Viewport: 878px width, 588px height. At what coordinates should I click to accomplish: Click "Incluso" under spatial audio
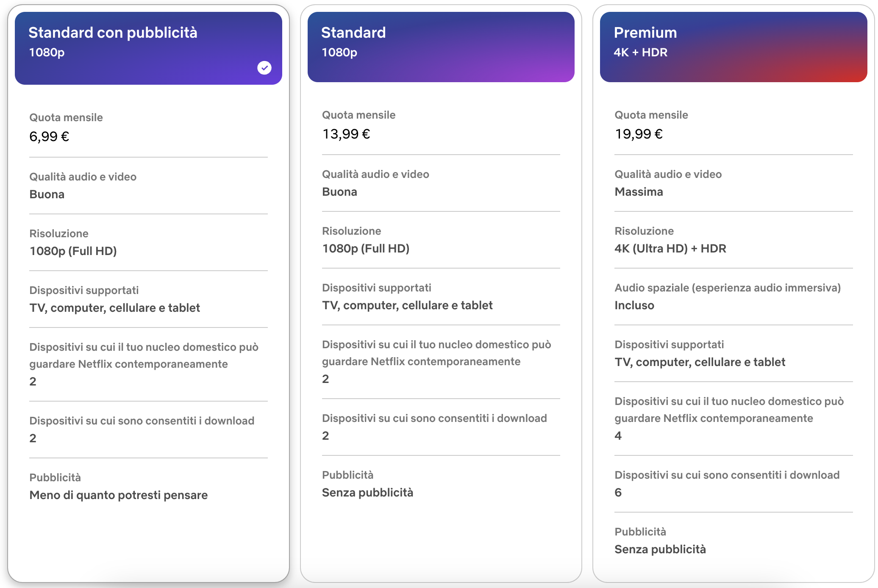(634, 305)
